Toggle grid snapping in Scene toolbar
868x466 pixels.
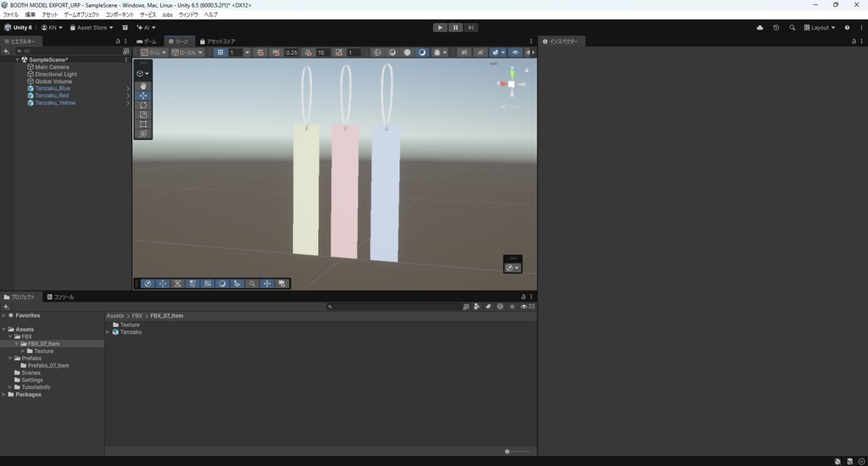(260, 53)
